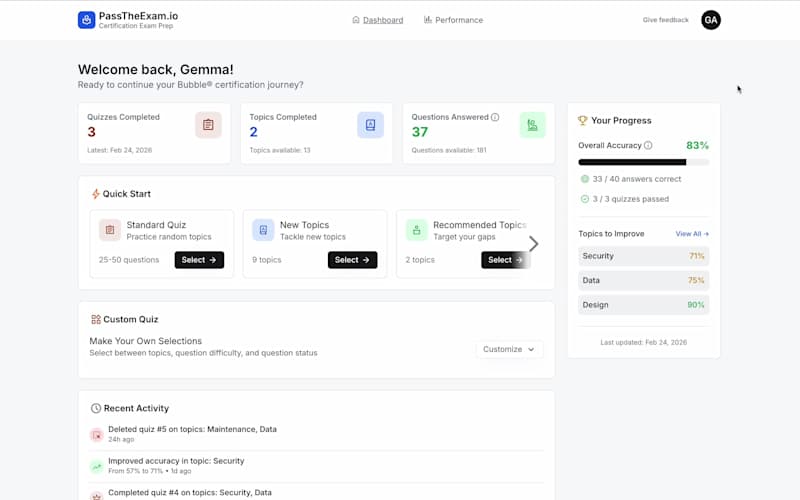Open the Customize dropdown
Image resolution: width=800 pixels, height=500 pixels.
(509, 349)
